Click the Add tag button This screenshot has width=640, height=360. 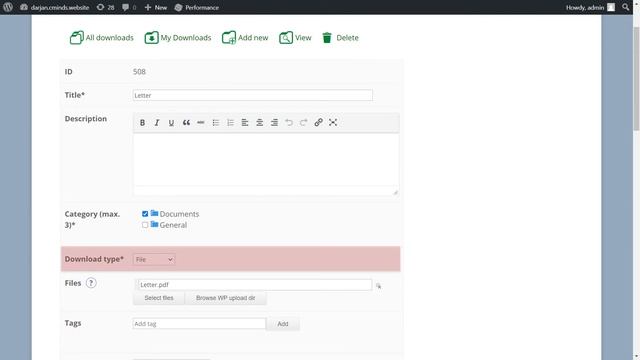283,324
